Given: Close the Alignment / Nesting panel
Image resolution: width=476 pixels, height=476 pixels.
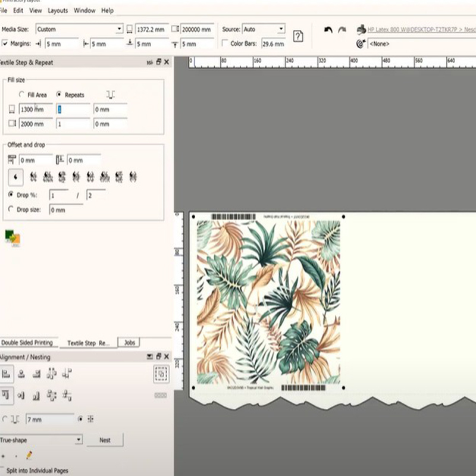Looking at the screenshot, I should coord(167,356).
